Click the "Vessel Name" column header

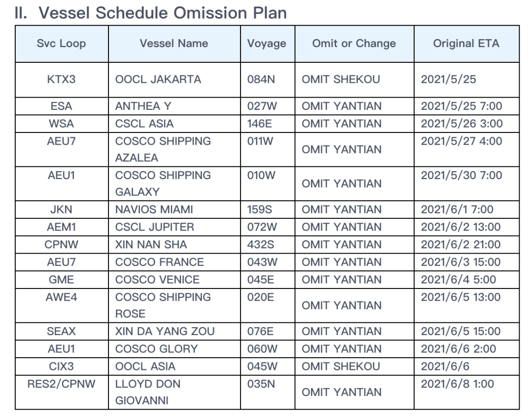tap(174, 44)
